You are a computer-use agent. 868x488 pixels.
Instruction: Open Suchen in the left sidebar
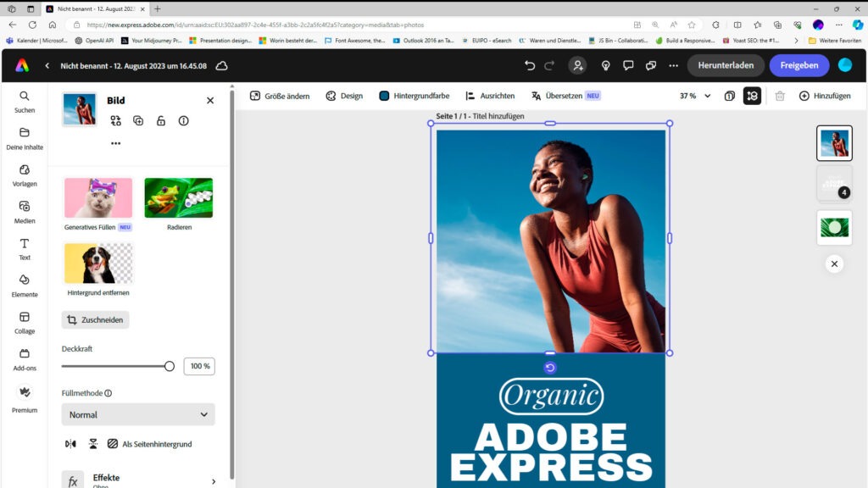(25, 103)
